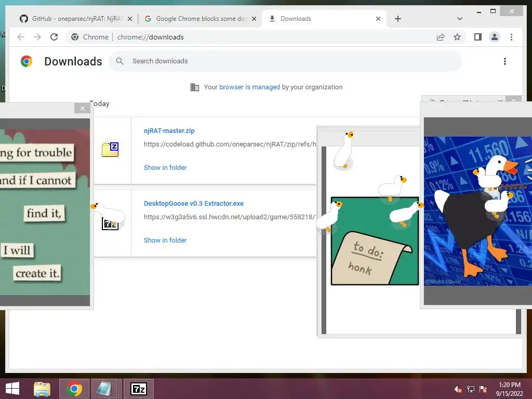532x399 pixels.
Task: Bookmark this page with star icon
Action: [457, 37]
